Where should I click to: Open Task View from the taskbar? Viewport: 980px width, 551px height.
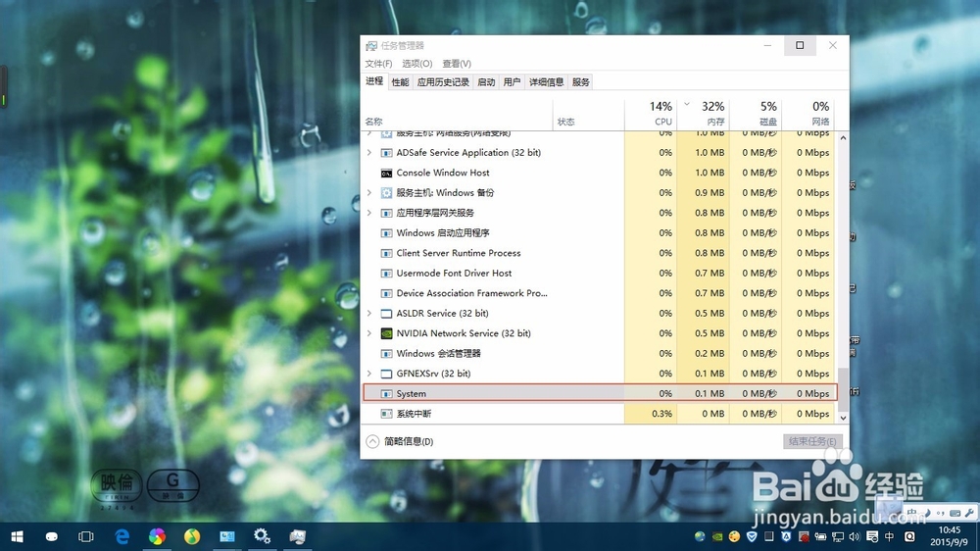pyautogui.click(x=85, y=536)
